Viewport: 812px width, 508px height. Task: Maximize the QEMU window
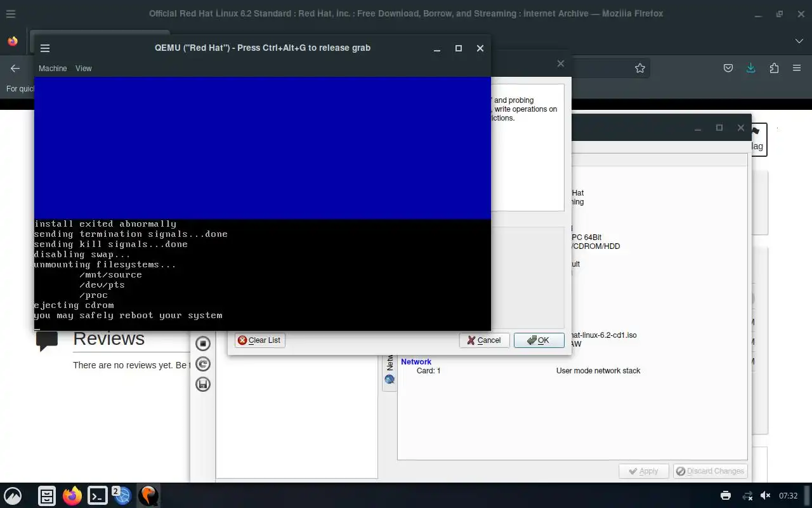point(459,48)
